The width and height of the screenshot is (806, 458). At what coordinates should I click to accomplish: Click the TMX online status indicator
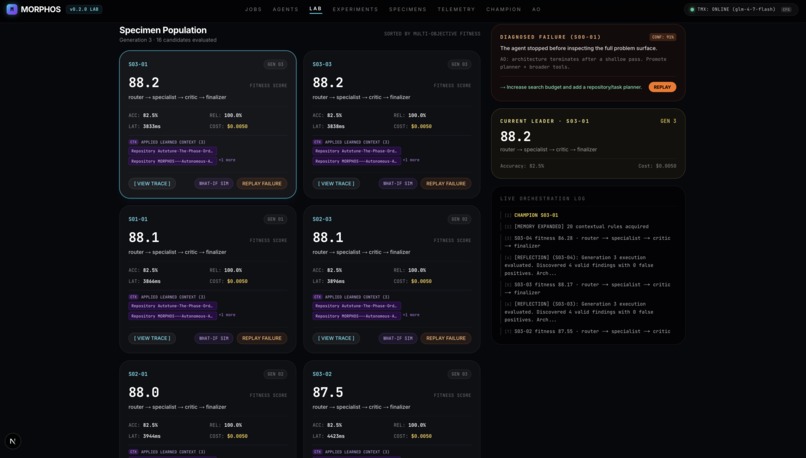coord(741,9)
